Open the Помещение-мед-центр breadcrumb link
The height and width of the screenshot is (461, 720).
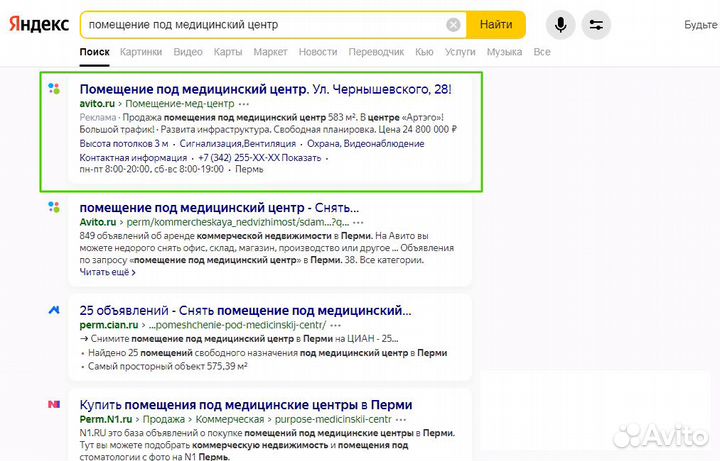click(180, 104)
